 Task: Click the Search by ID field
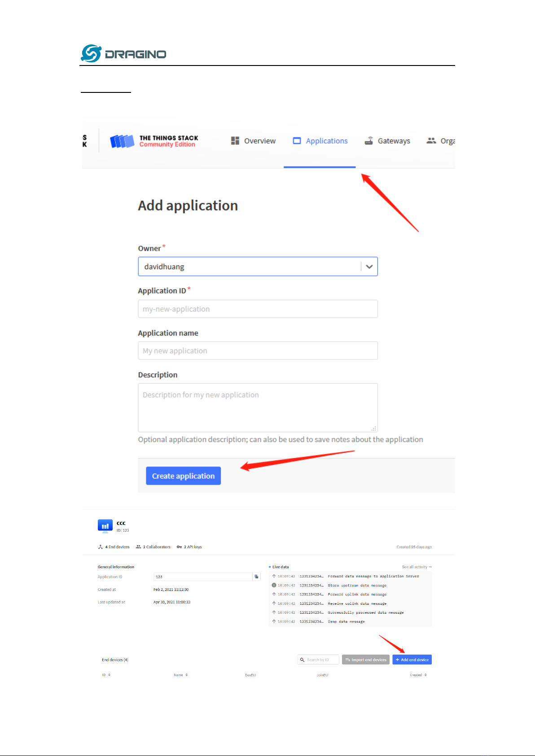tap(318, 660)
